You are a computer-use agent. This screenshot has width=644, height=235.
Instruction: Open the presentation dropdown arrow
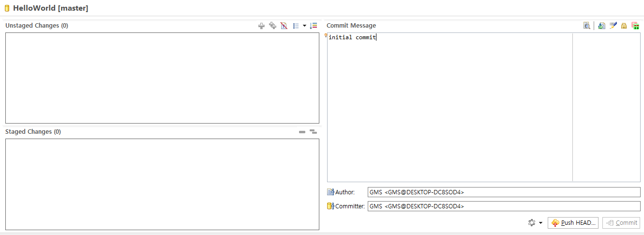pos(304,26)
